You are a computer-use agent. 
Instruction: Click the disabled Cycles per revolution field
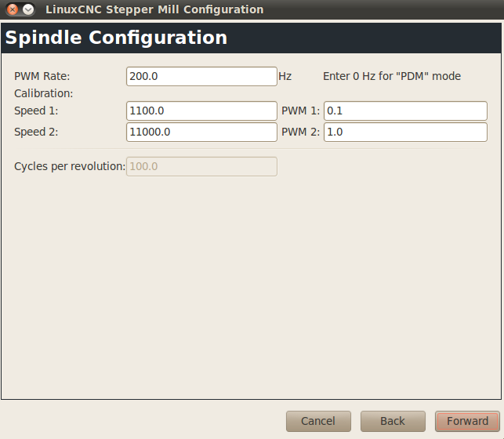201,166
